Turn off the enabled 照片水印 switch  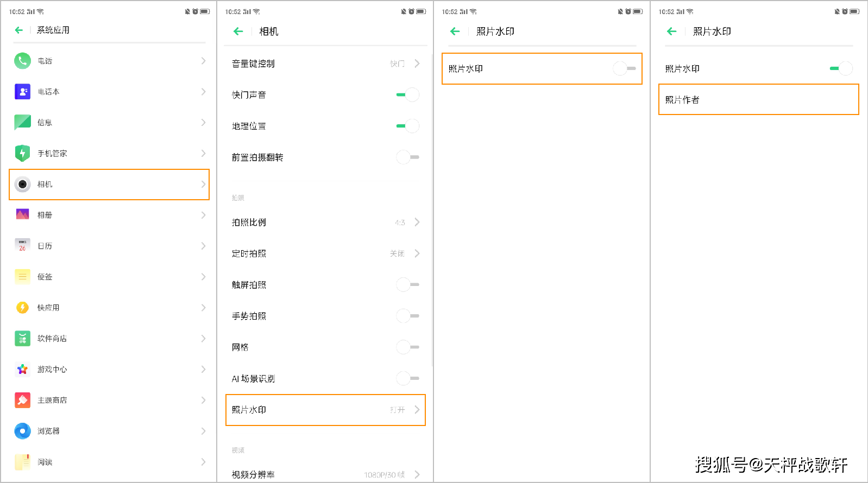[x=841, y=68]
